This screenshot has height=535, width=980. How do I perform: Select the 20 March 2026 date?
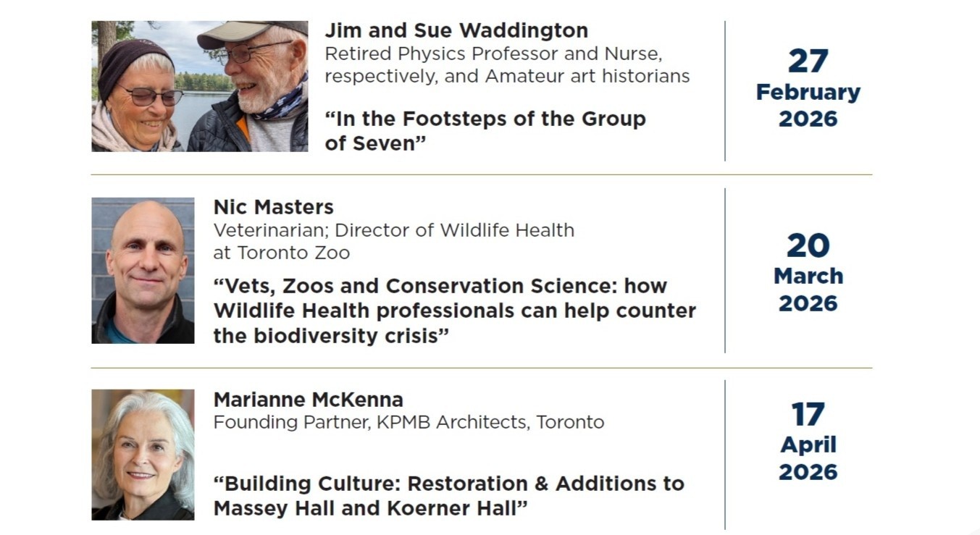coord(808,273)
